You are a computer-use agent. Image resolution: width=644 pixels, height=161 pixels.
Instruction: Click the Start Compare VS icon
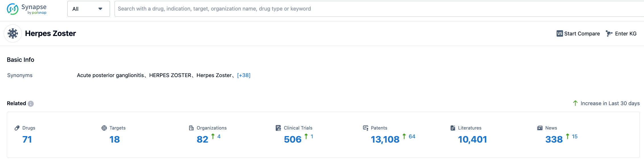point(559,33)
